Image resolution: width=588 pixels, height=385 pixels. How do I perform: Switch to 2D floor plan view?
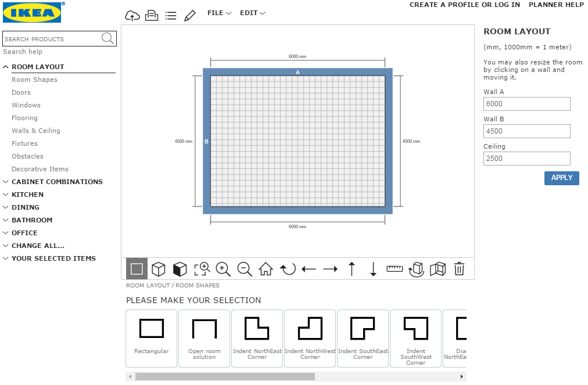[x=137, y=269]
